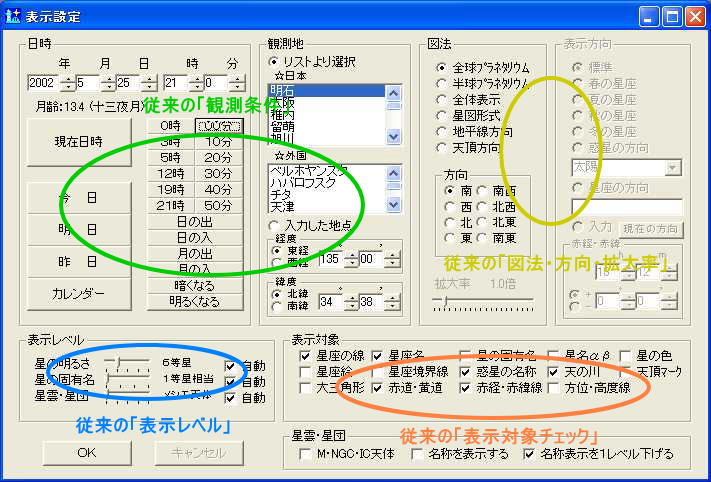Viewport: 711px width, 482px height.
Task: Choose the 半球プラネタリウム projection option
Action: click(x=442, y=83)
